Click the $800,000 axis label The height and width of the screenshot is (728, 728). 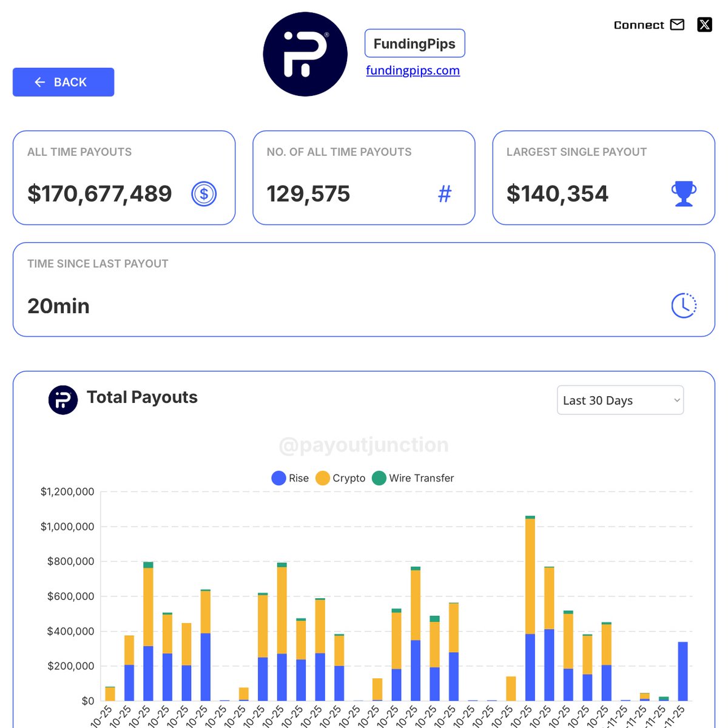pos(71,562)
